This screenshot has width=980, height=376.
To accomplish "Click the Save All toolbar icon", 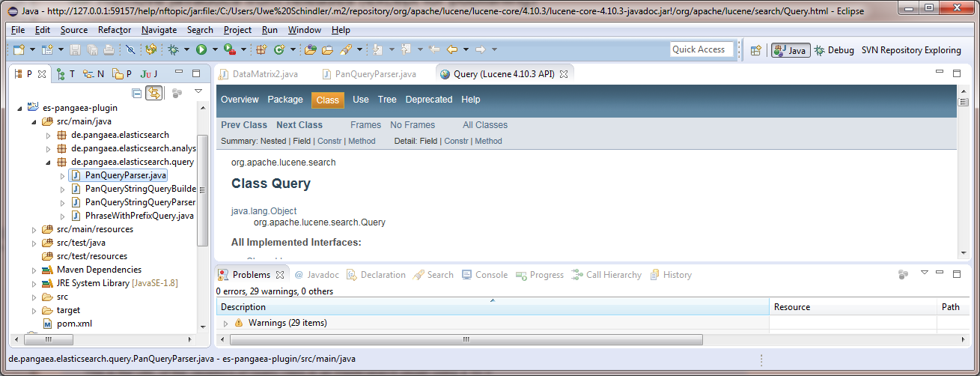I will (x=92, y=49).
